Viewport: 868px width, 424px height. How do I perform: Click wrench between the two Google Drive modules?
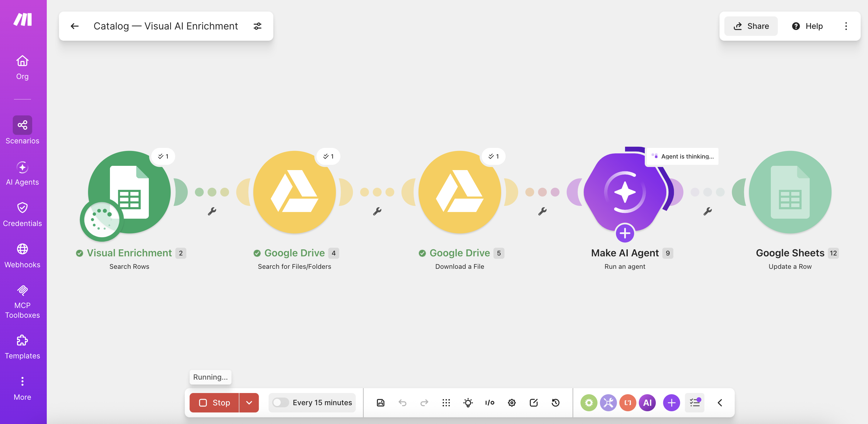pos(377,211)
